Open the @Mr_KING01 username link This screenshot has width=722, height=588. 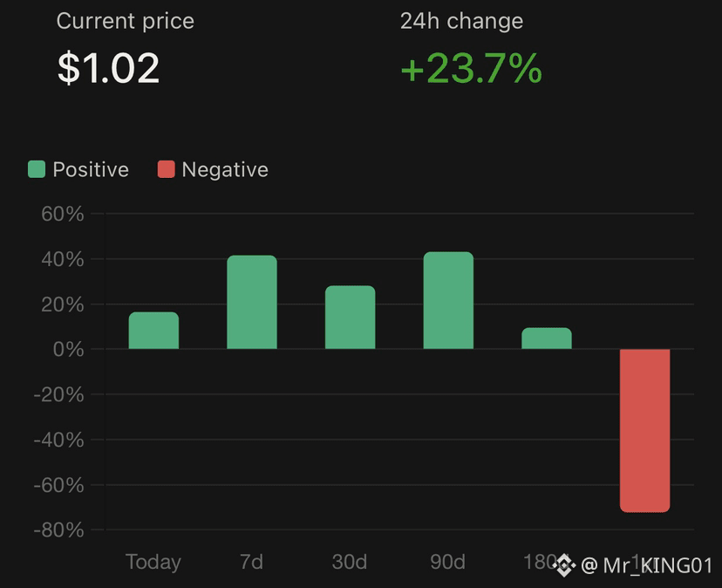pos(647,566)
